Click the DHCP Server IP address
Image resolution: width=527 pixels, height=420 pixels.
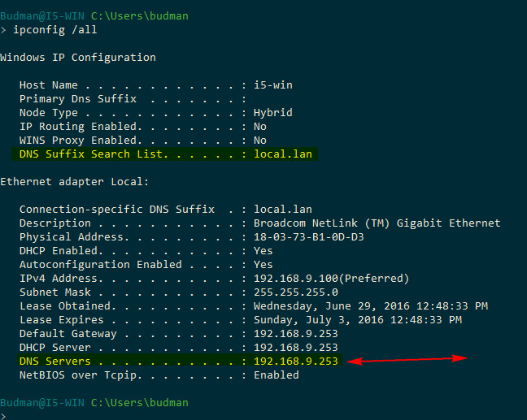click(296, 347)
